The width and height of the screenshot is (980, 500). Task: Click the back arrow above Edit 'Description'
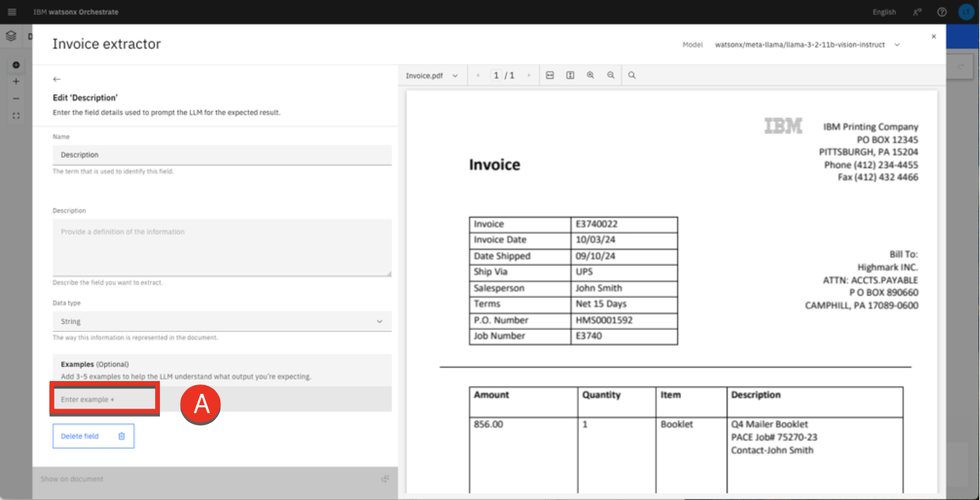pyautogui.click(x=57, y=79)
